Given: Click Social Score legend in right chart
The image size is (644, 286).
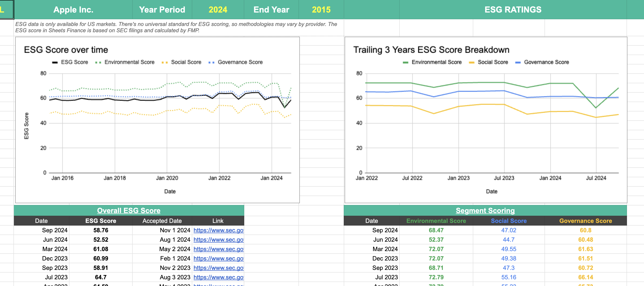Looking at the screenshot, I should [488, 62].
